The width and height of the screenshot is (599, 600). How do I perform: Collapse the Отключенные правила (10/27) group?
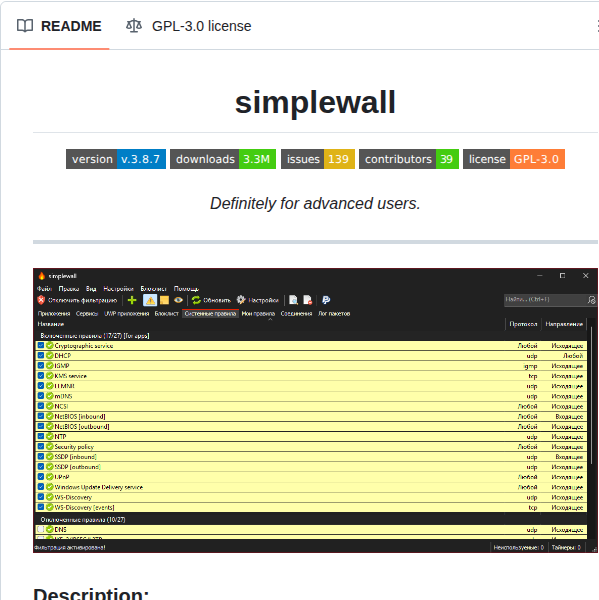[x=83, y=520]
